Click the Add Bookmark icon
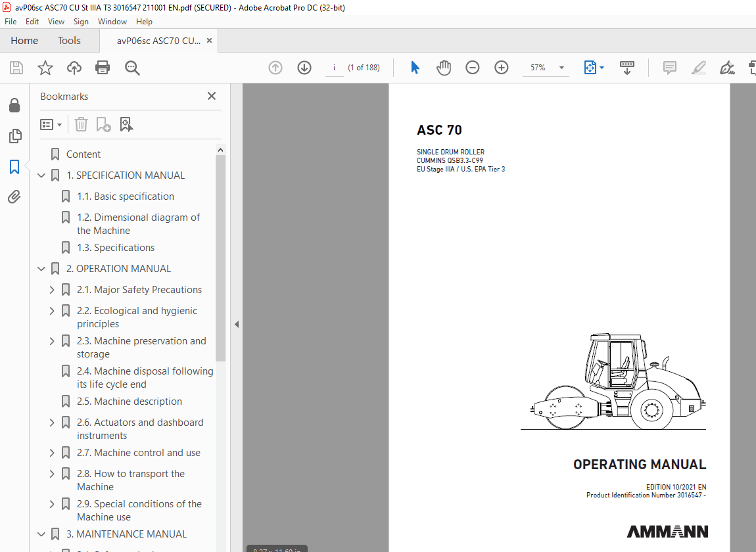Screen dimensions: 756x552 point(103,124)
